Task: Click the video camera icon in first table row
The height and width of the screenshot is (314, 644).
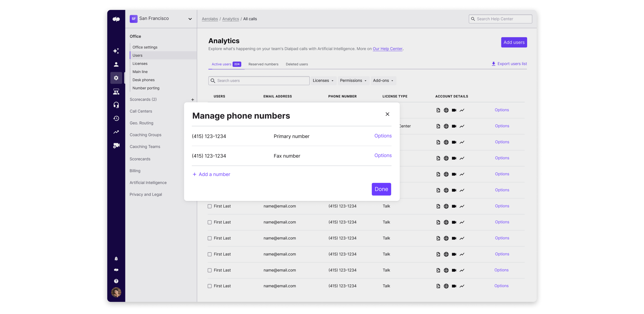Action: coord(454,110)
